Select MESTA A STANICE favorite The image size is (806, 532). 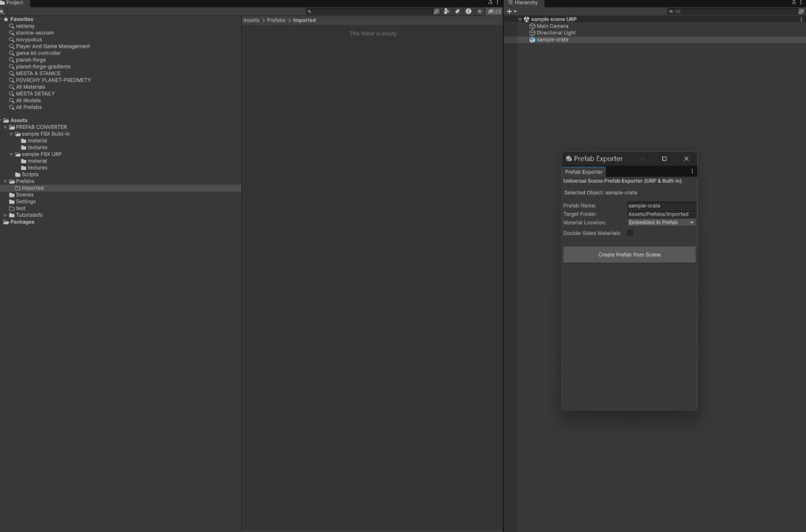[x=38, y=73]
